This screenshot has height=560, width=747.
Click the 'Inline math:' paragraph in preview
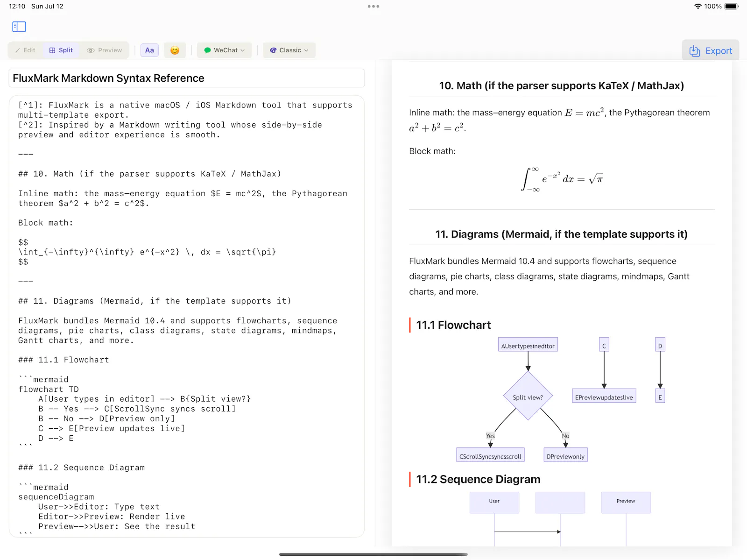point(559,120)
